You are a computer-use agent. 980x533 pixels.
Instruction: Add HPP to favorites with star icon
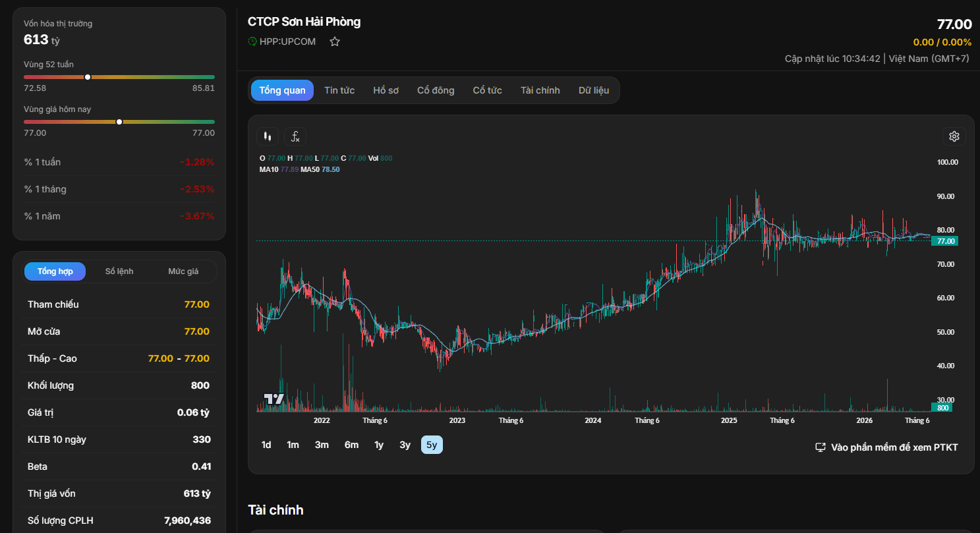[x=335, y=42]
